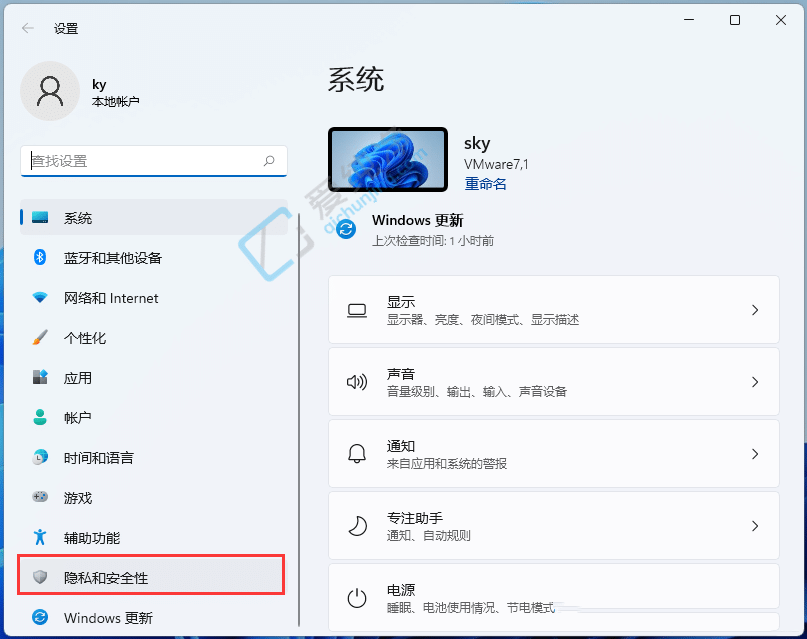The height and width of the screenshot is (639, 807).
Task: Click the 辅助功能 accessibility figure icon
Action: pyautogui.click(x=40, y=537)
